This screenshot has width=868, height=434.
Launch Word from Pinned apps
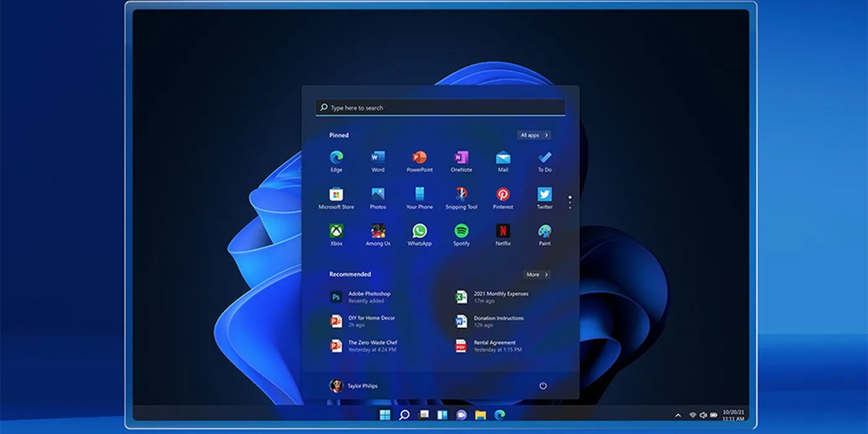378,161
